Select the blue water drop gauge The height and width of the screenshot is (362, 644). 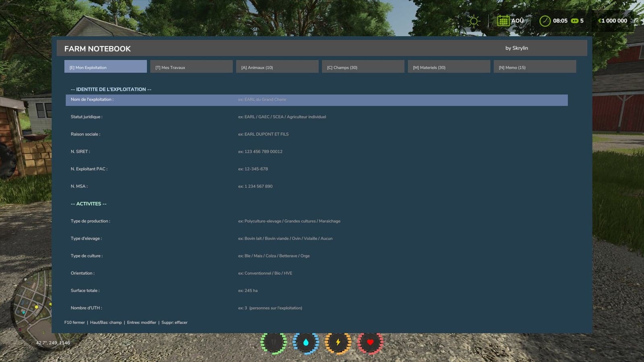pyautogui.click(x=306, y=343)
